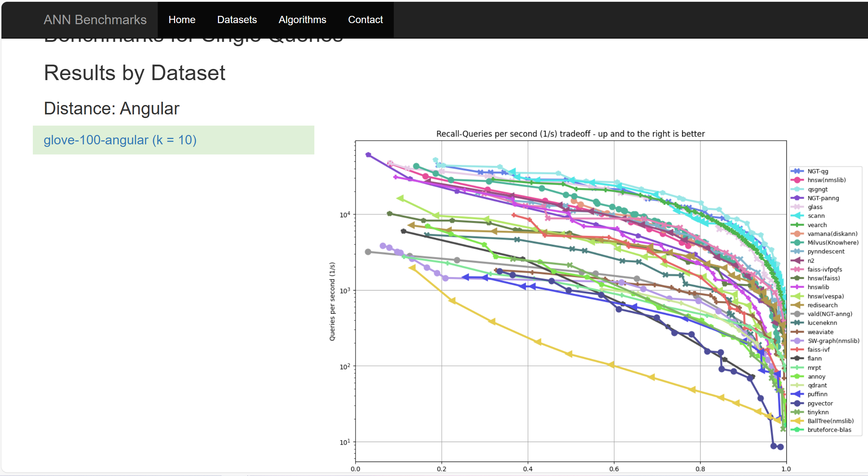Open the Datasets navigation item
The width and height of the screenshot is (868, 476).
237,19
